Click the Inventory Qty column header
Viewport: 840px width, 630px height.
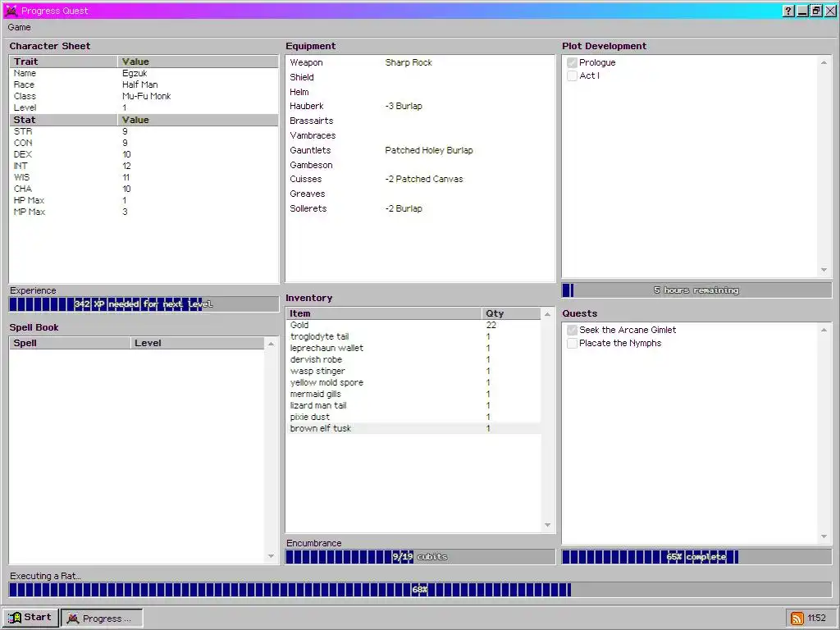511,314
